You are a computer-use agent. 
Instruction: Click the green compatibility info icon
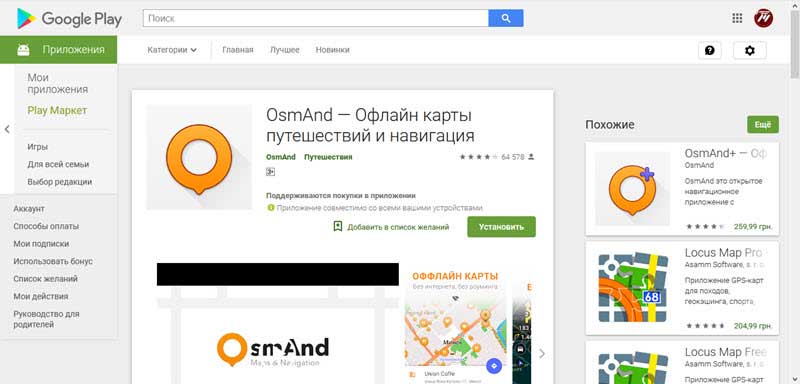coord(270,208)
